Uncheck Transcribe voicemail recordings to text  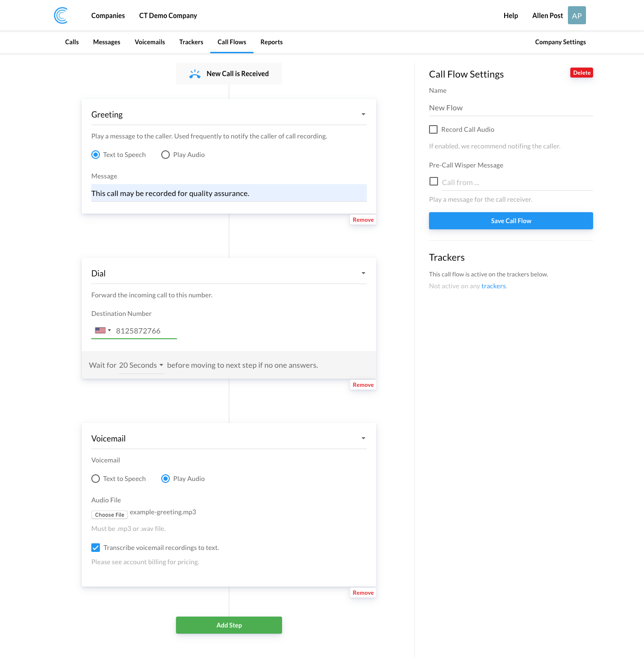tap(96, 548)
